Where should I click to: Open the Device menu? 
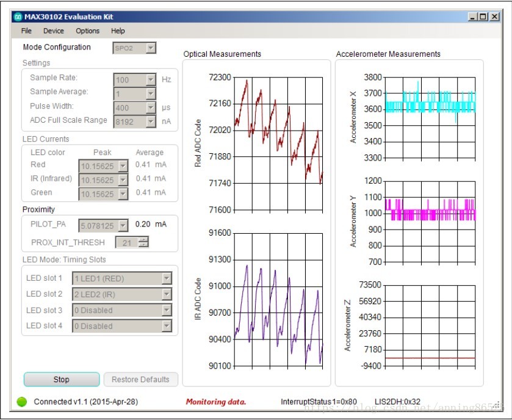tap(54, 31)
